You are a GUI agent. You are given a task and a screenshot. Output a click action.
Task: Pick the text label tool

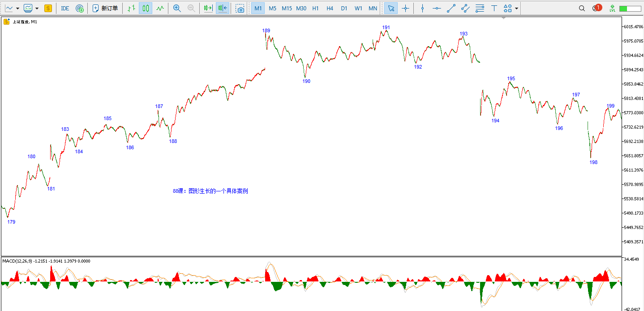494,8
